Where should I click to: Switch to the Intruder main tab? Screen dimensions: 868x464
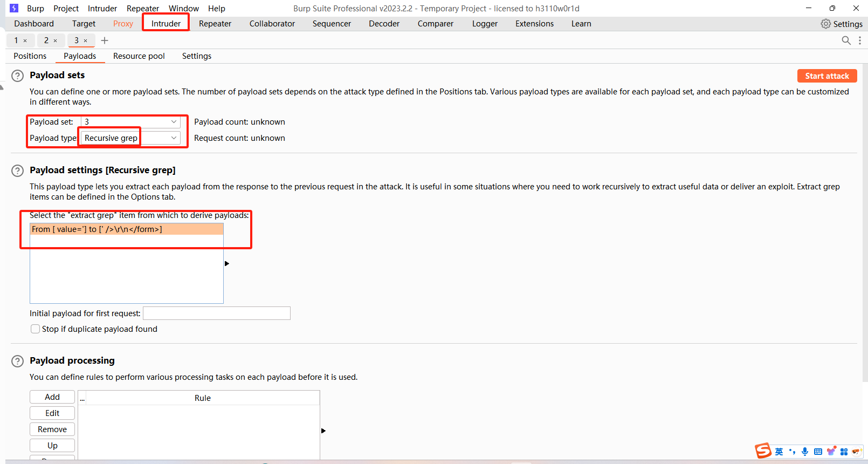tap(166, 24)
